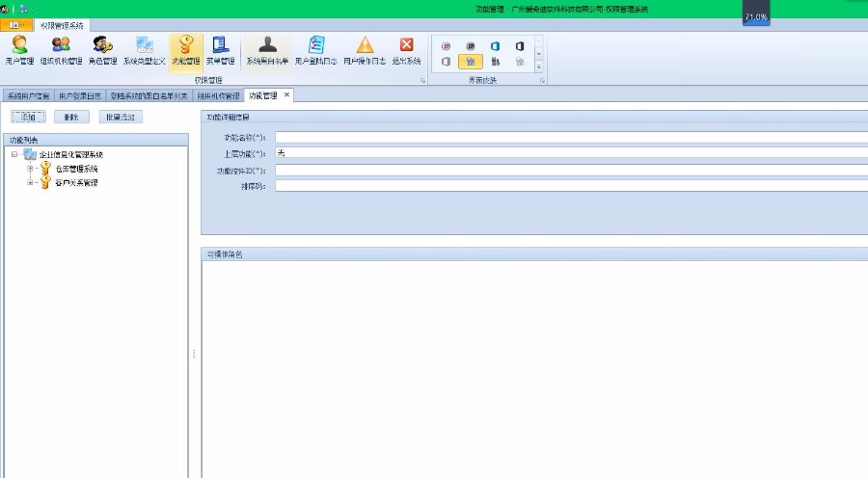Image resolution: width=868 pixels, height=478 pixels.
Task: Click the 上层功能 field showing 无
Action: click(571, 153)
